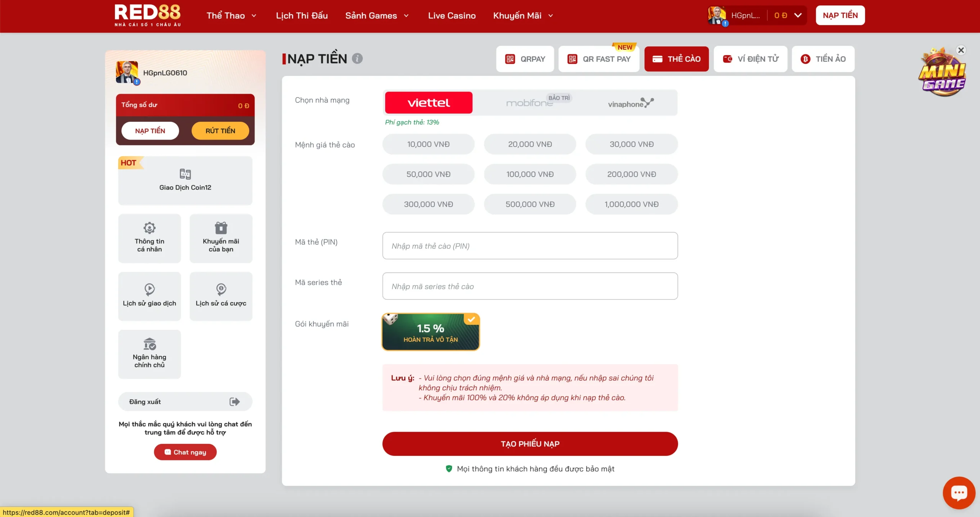This screenshot has height=517, width=980.
Task: Focus the Mã series thẻ input field
Action: tap(530, 286)
